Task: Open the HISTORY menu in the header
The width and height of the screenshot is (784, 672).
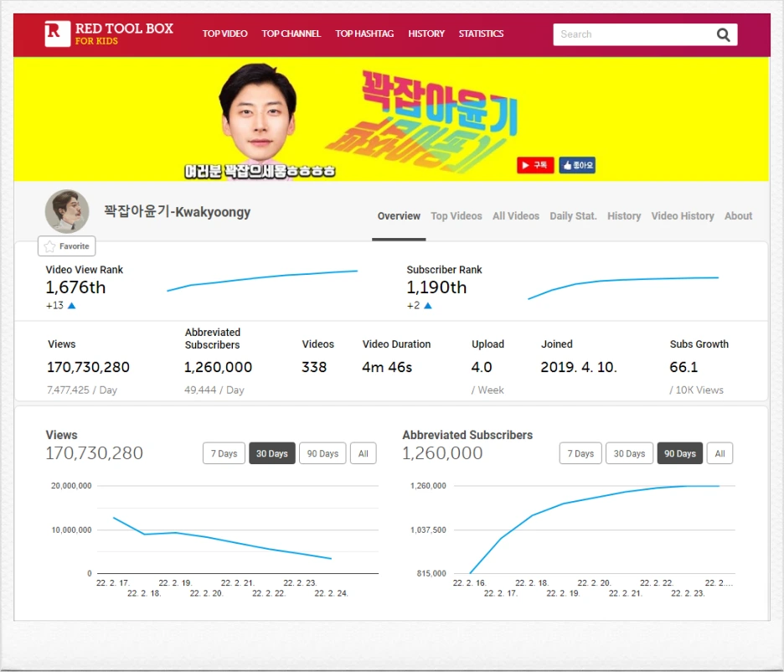Action: [x=426, y=34]
